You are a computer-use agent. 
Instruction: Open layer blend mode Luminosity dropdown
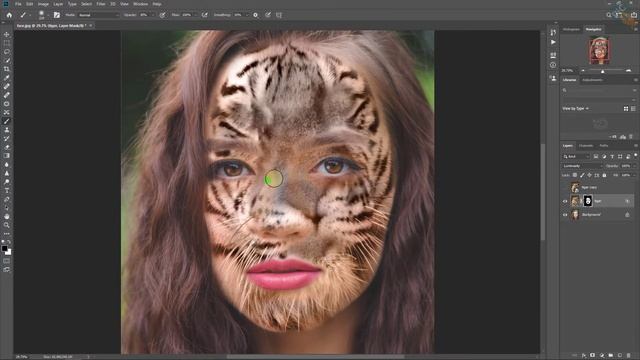[x=582, y=166]
